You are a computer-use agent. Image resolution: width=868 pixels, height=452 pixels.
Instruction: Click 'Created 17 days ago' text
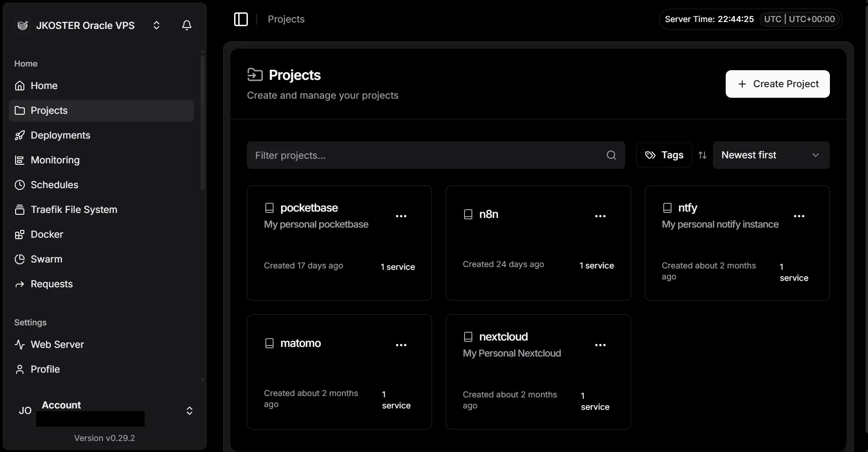(303, 266)
